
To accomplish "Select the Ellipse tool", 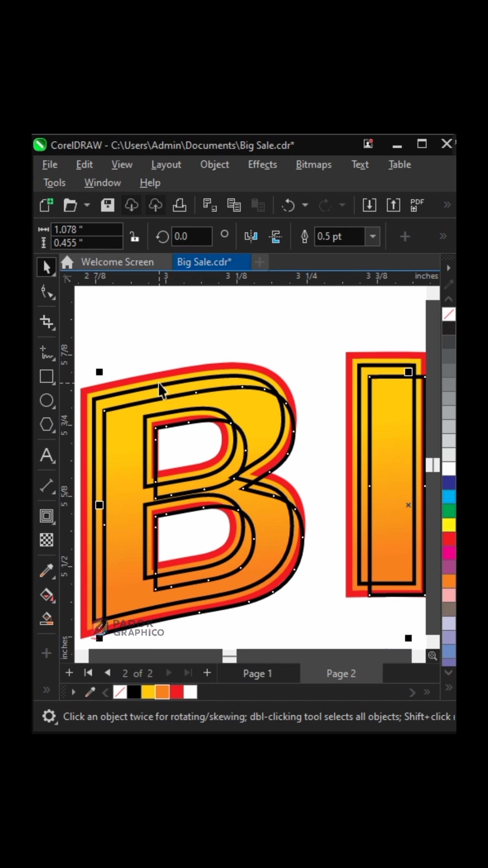I will (47, 401).
